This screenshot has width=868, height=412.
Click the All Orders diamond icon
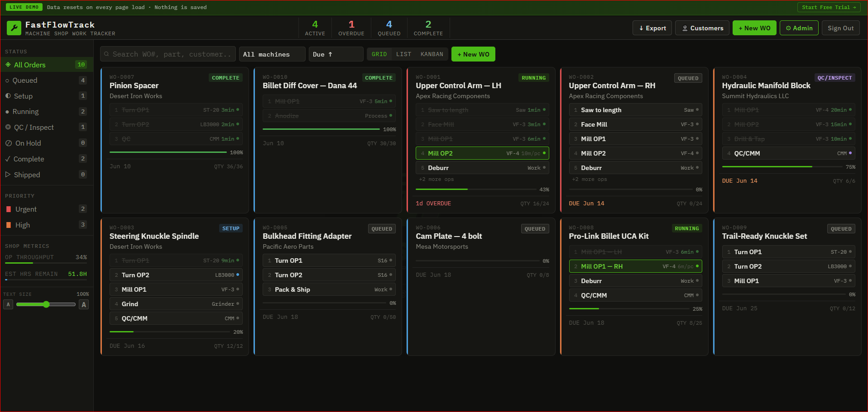click(x=8, y=65)
